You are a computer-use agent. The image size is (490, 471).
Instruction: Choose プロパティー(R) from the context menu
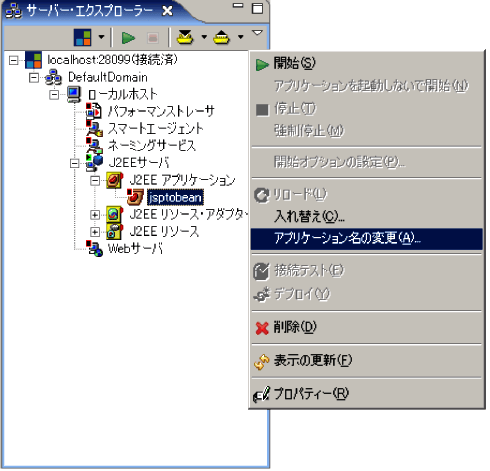367,394
